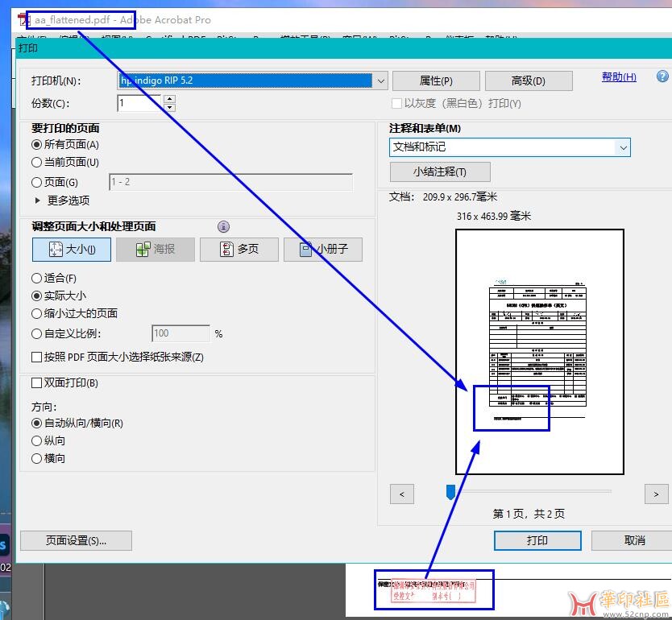Expand 更多选项 (More options) disclosure triangle

pos(37,200)
